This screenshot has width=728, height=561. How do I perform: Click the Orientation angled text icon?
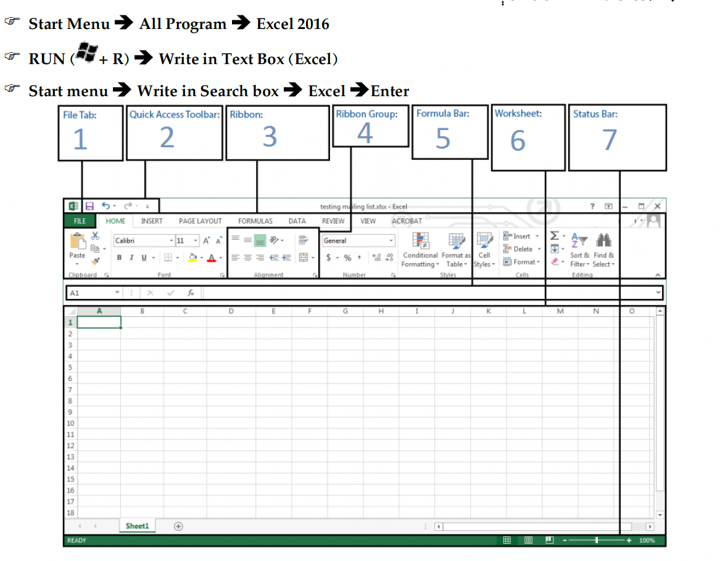275,240
